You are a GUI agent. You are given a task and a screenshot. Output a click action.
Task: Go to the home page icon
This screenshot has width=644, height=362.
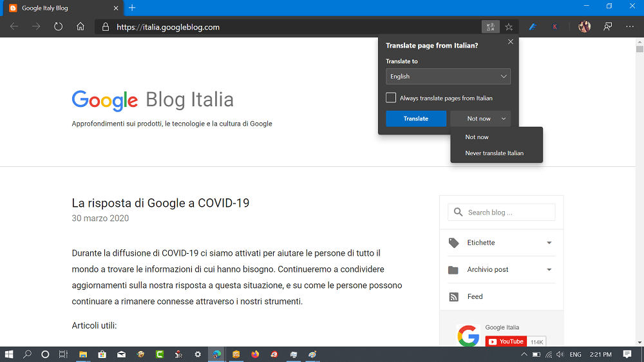(x=80, y=26)
